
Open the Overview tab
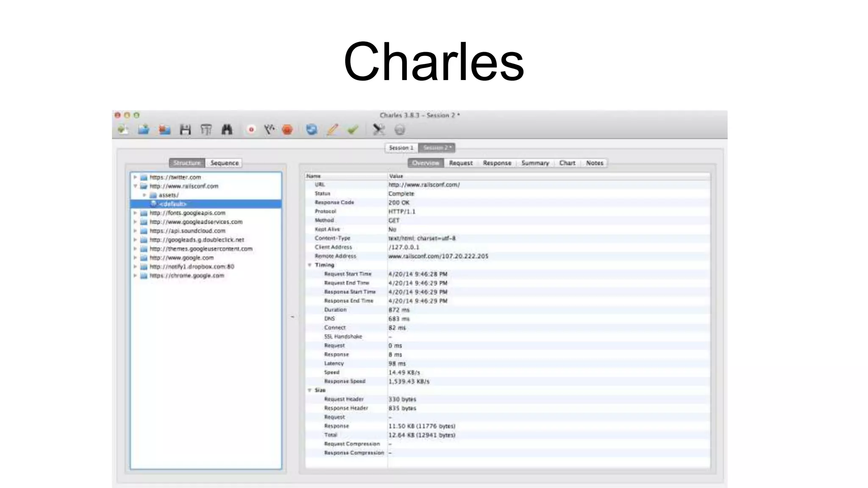426,163
